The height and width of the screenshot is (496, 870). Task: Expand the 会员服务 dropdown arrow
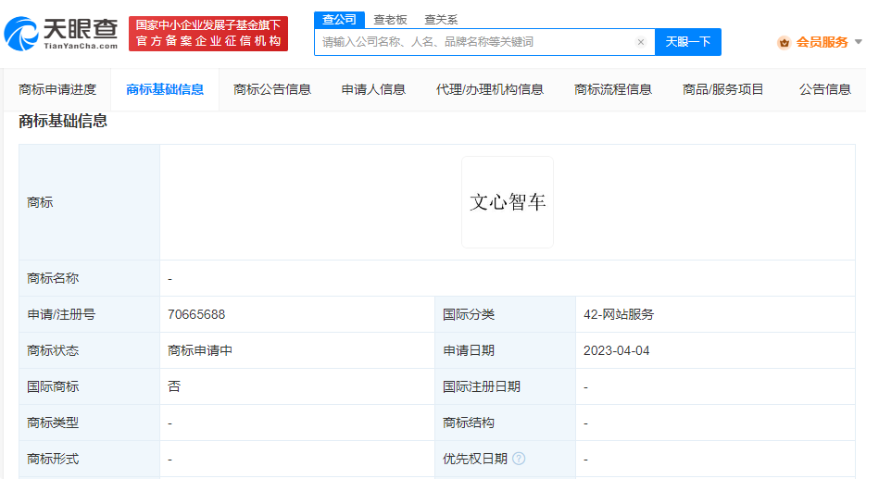pos(858,42)
